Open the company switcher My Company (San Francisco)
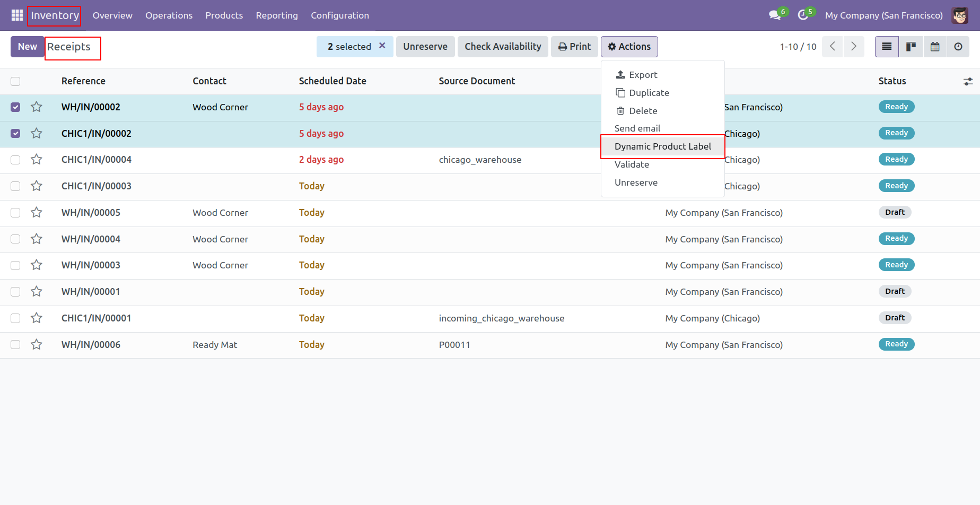This screenshot has width=980, height=505. coord(883,15)
